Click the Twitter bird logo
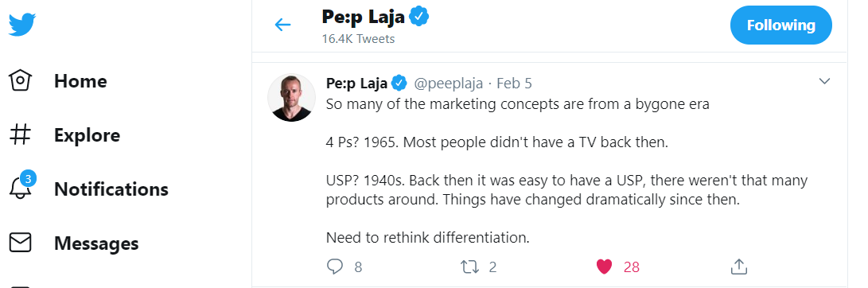Viewport: 868px width, 288px height. click(22, 25)
